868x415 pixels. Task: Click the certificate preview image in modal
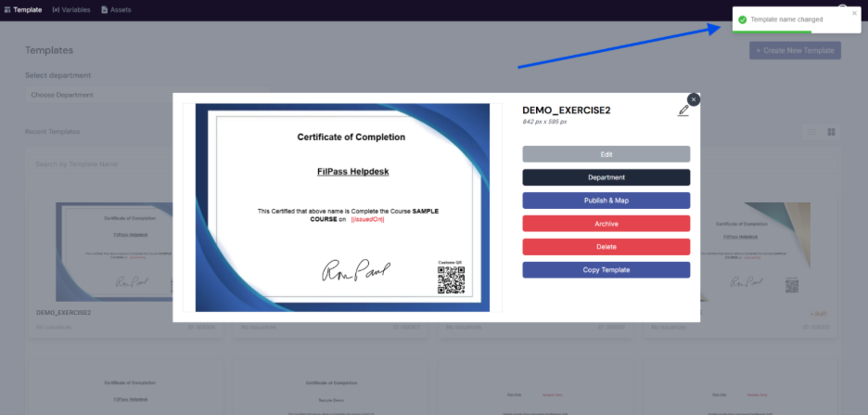[x=342, y=208]
